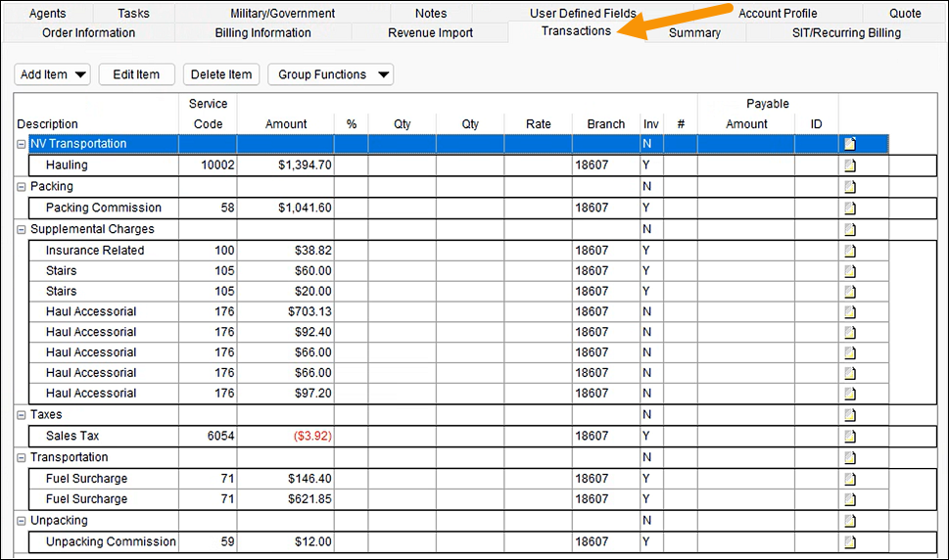Click service code 10002 cell
Image resolution: width=949 pixels, height=560 pixels.
(x=208, y=165)
